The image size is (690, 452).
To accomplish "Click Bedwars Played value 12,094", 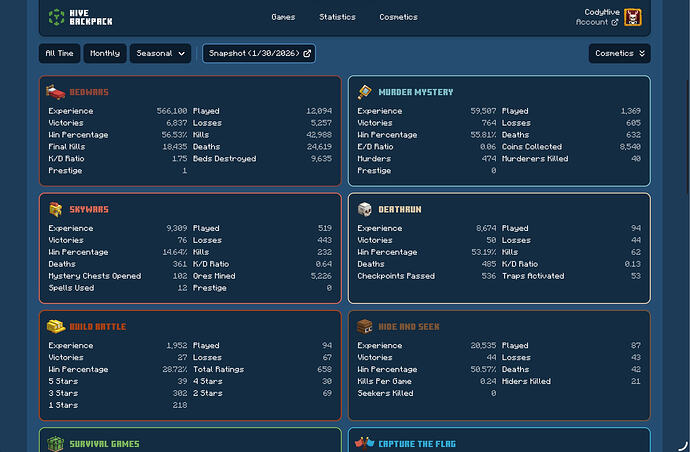I will (x=319, y=111).
